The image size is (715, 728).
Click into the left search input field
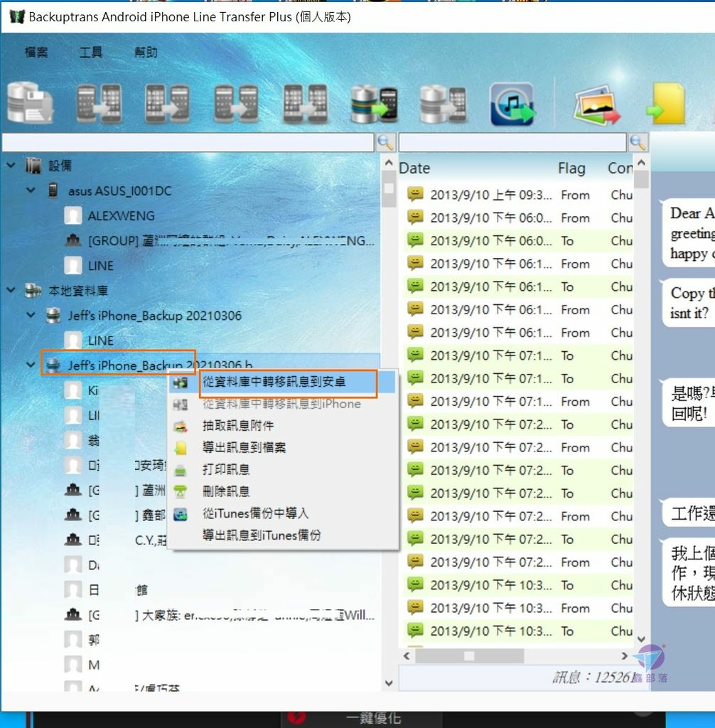[x=188, y=142]
